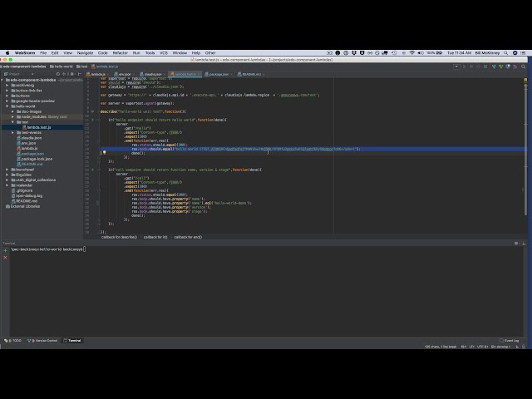Open the VCS menu
Image resolution: width=532 pixels, height=399 pixels.
[164, 53]
